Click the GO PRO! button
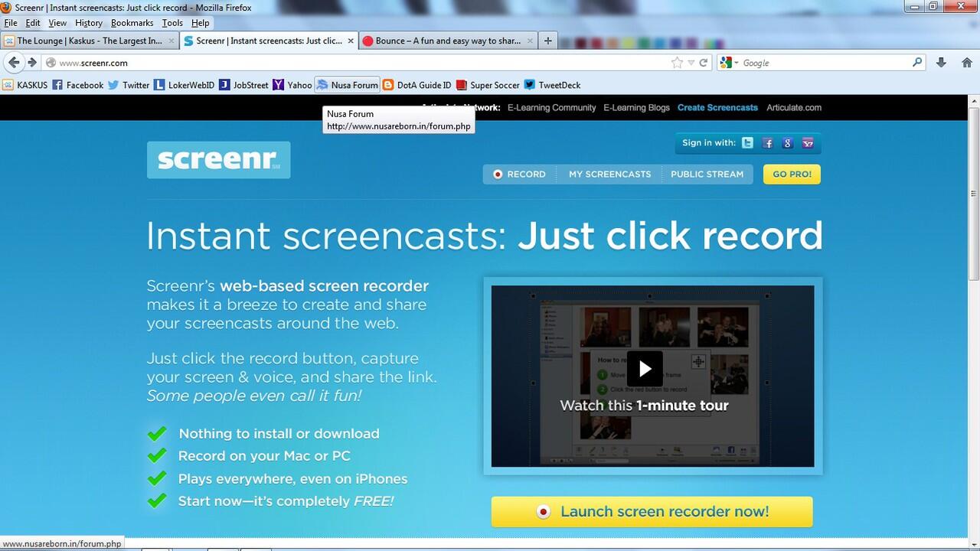 click(x=792, y=174)
